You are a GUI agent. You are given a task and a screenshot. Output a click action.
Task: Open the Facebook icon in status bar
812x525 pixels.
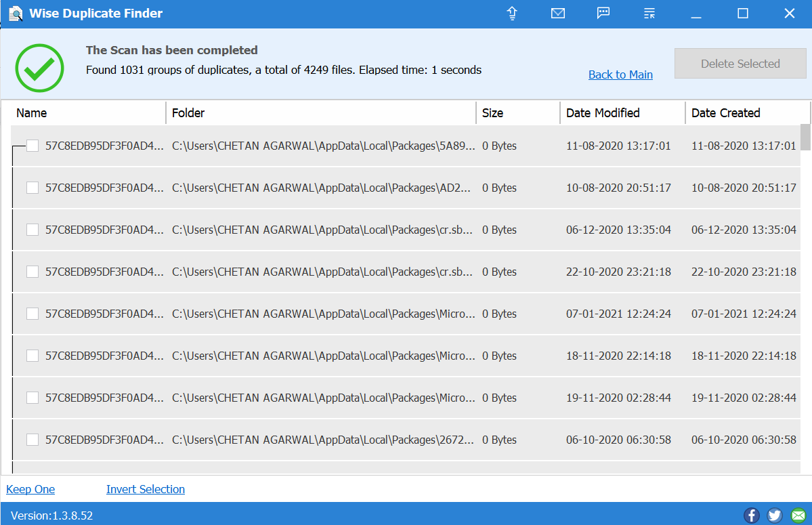coord(752,516)
